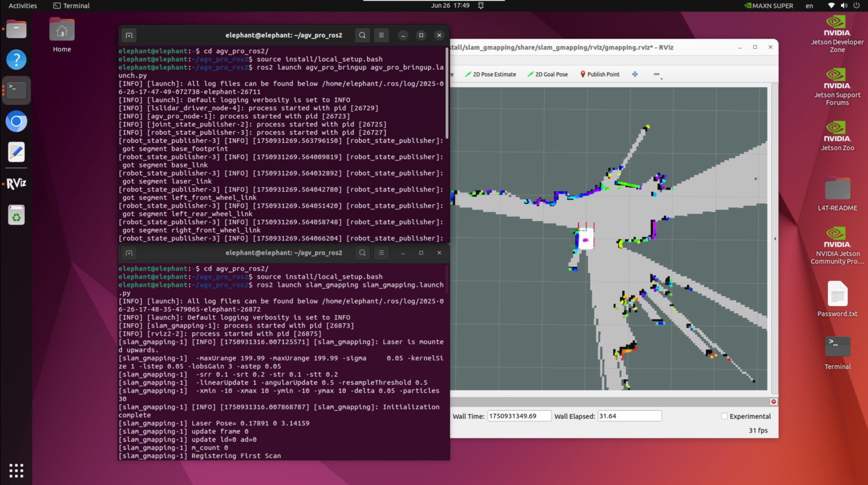Click the volume icon in the top bar

click(844, 6)
